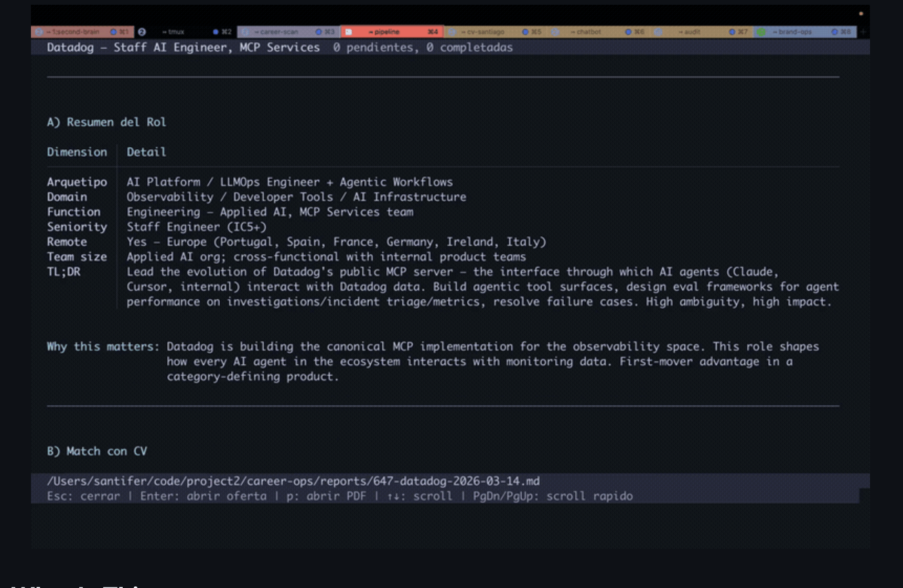Open the career-scan tab
Viewport: 903px width, 588px height.
pyautogui.click(x=288, y=32)
